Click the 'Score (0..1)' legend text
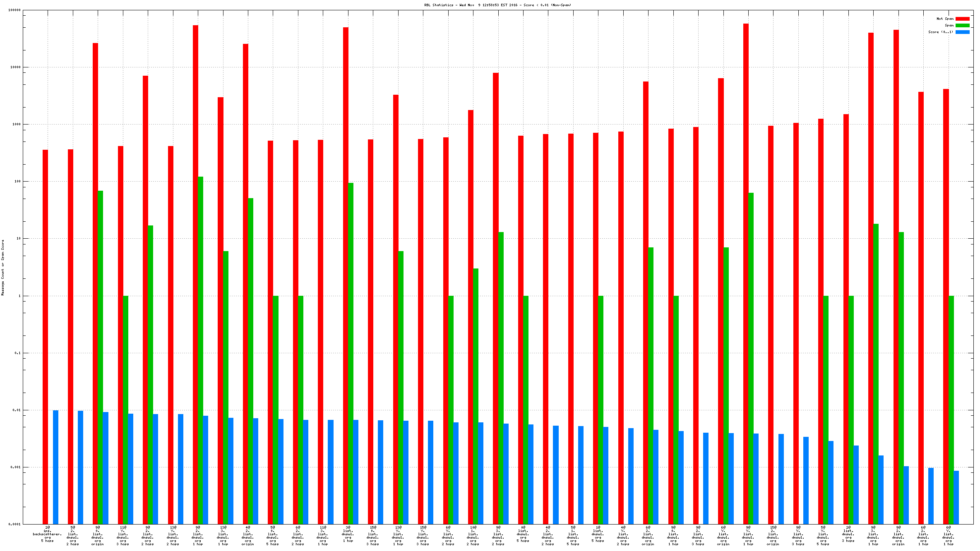The image size is (980, 551). 940,32
